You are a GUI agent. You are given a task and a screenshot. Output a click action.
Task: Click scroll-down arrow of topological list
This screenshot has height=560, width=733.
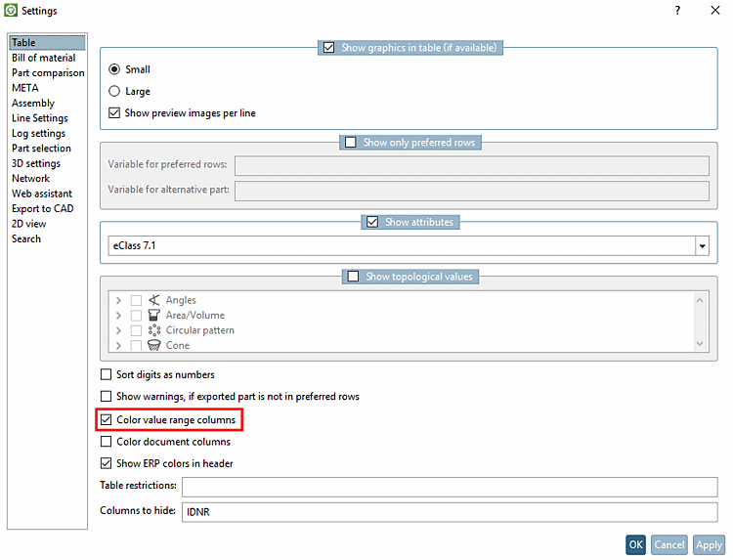click(700, 344)
